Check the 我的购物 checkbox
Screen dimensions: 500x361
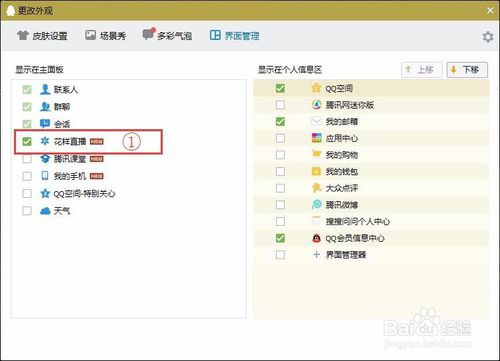[280, 155]
